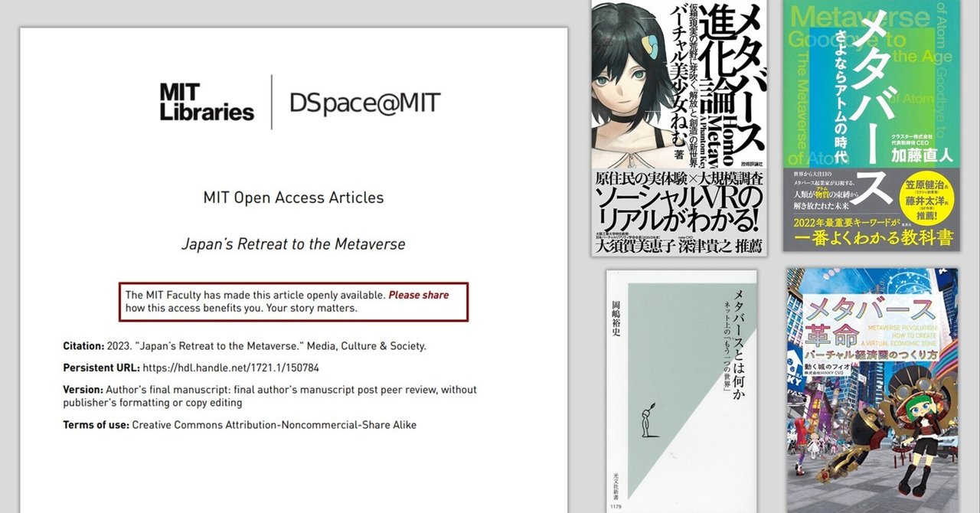Open the メタバースとは何か book cover
This screenshot has width=980, height=513.
pyautogui.click(x=681, y=390)
